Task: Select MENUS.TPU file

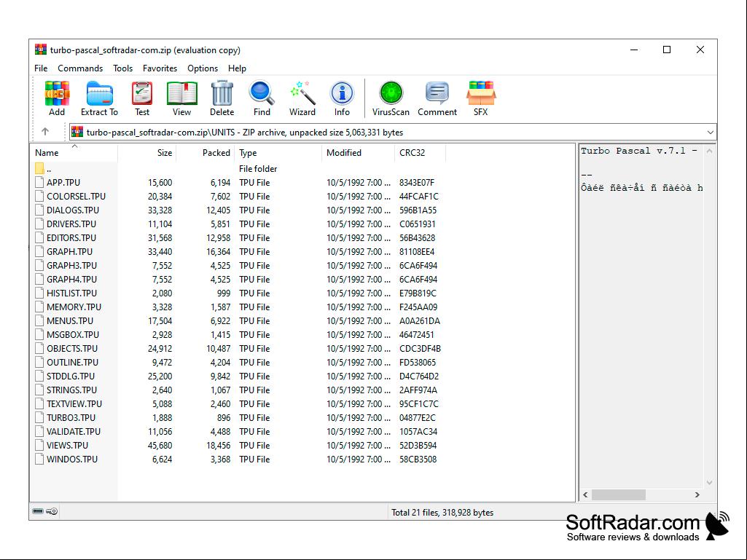Action: coord(69,320)
